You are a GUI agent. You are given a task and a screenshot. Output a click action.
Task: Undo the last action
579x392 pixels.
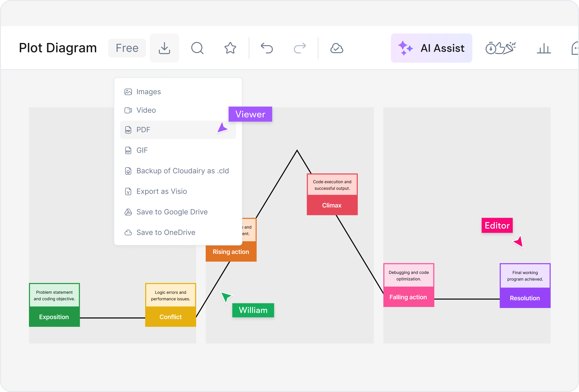[267, 48]
